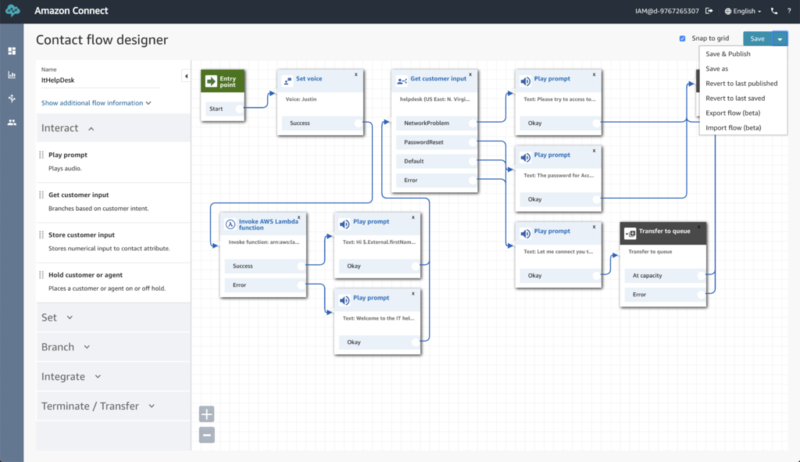This screenshot has width=800, height=462.
Task: Click speaker icon of 'Please try to access' prompt
Action: 525,81
